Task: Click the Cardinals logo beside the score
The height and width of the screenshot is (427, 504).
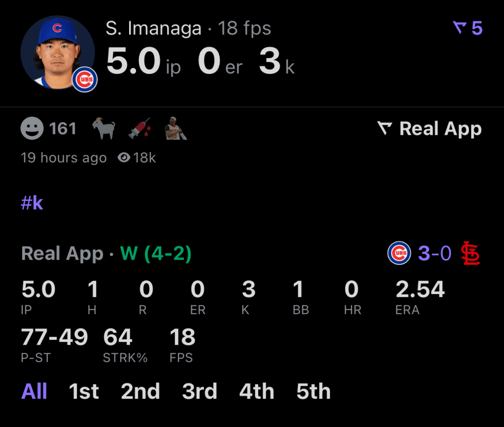Action: coord(470,254)
